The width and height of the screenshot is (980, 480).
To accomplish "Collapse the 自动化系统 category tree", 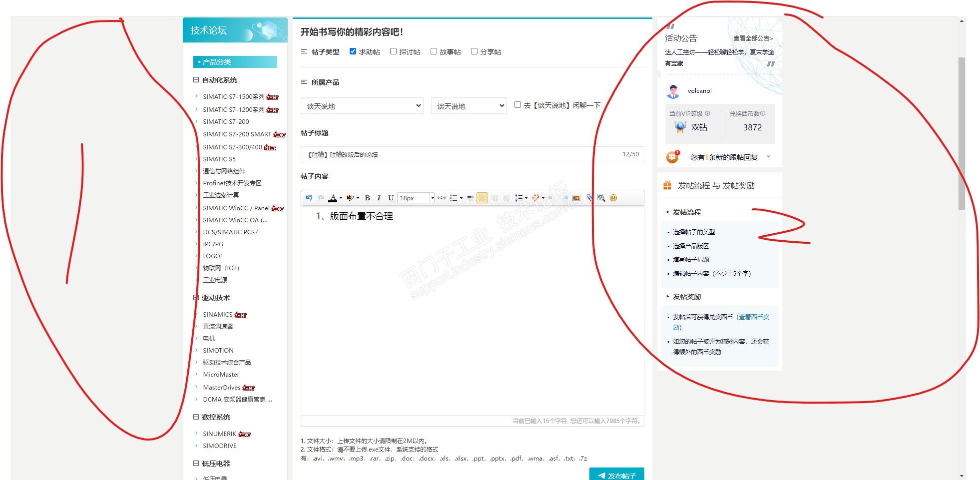I will coord(196,80).
